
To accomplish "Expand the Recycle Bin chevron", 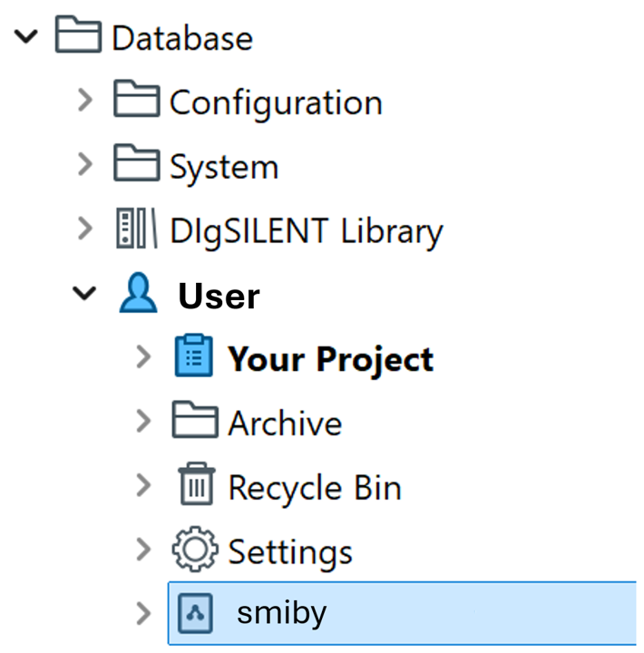I will tap(142, 487).
